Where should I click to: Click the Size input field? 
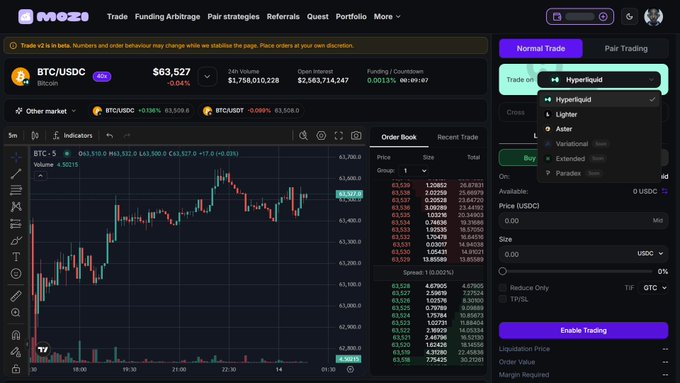point(583,254)
